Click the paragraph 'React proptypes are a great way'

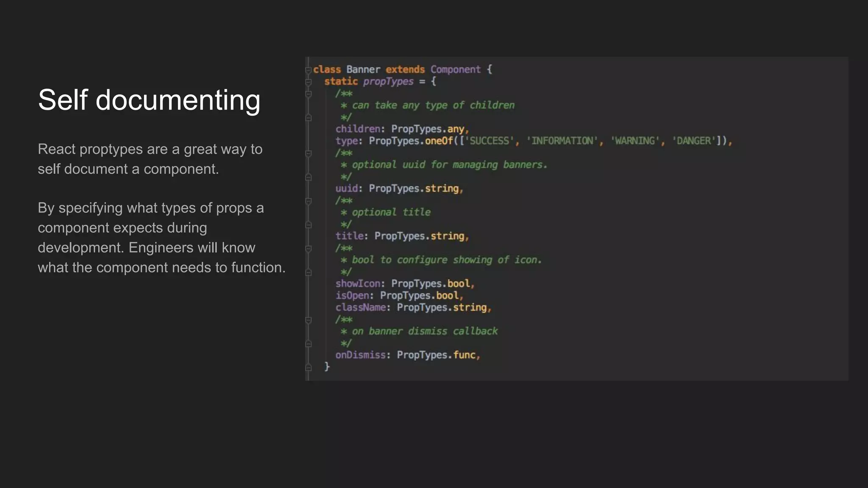click(150, 159)
